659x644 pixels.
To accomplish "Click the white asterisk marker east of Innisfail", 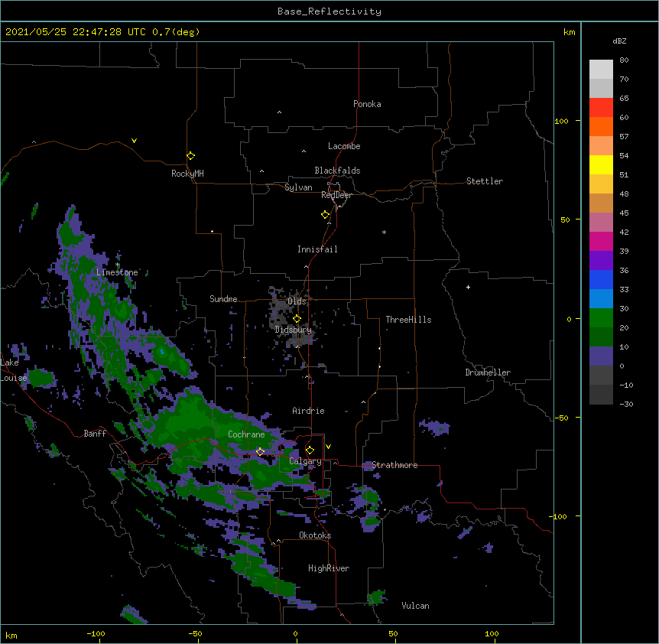I will pyautogui.click(x=384, y=232).
